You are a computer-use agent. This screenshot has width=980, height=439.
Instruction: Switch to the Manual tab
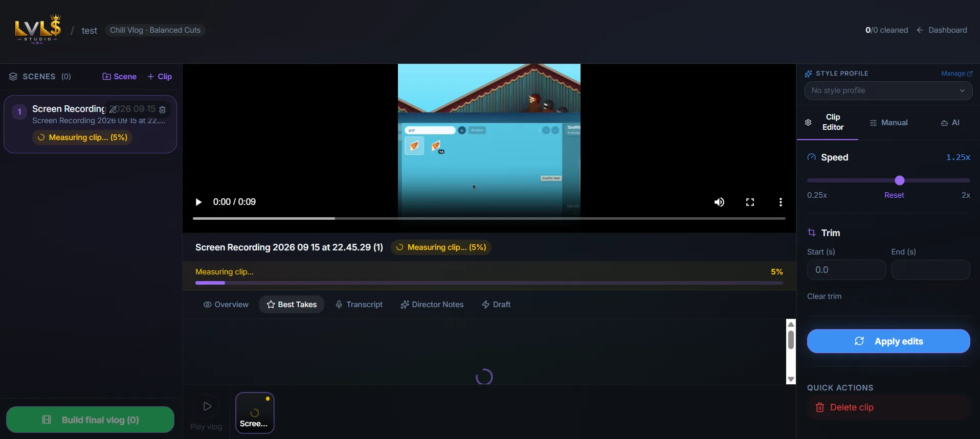[889, 123]
